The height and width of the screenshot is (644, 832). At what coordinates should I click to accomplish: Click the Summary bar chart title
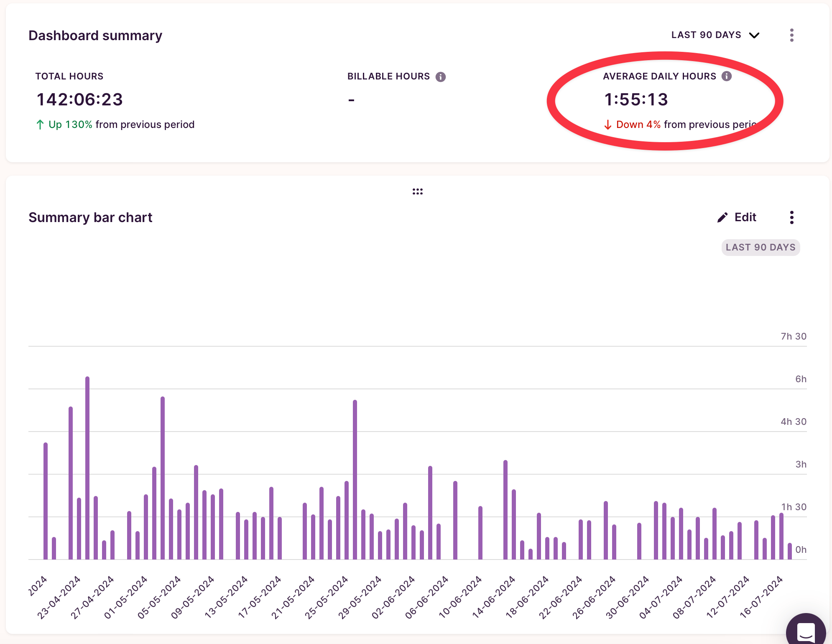tap(90, 217)
